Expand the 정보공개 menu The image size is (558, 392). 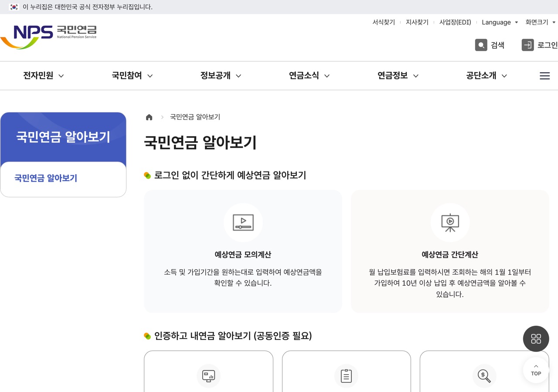[221, 76]
